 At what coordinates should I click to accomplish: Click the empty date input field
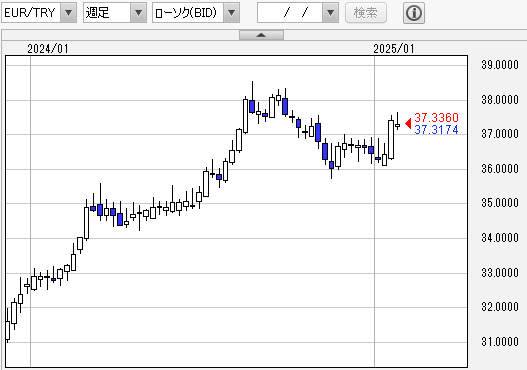pos(290,13)
